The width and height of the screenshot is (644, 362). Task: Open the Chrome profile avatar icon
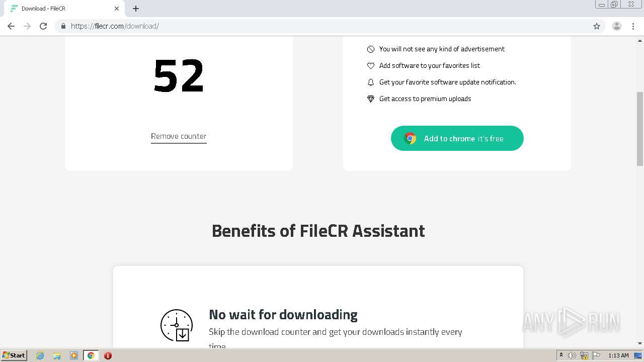coord(616,26)
